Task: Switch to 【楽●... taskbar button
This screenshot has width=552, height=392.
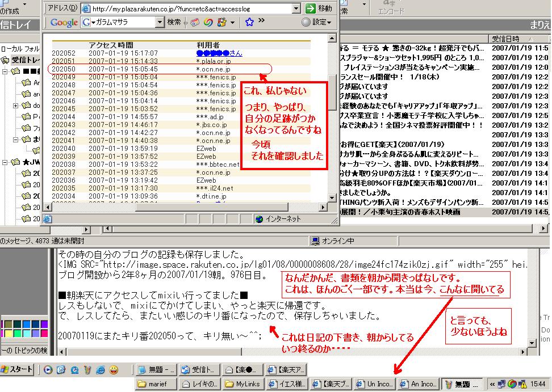Action: [x=243, y=370]
